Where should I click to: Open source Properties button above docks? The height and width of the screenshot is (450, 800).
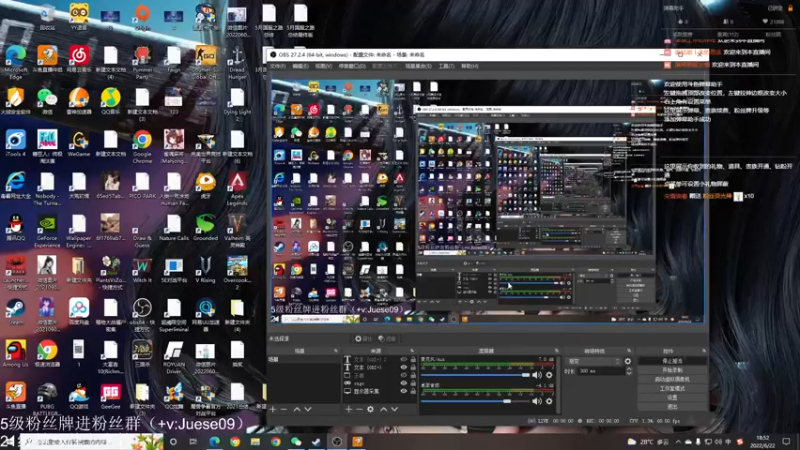(x=363, y=339)
